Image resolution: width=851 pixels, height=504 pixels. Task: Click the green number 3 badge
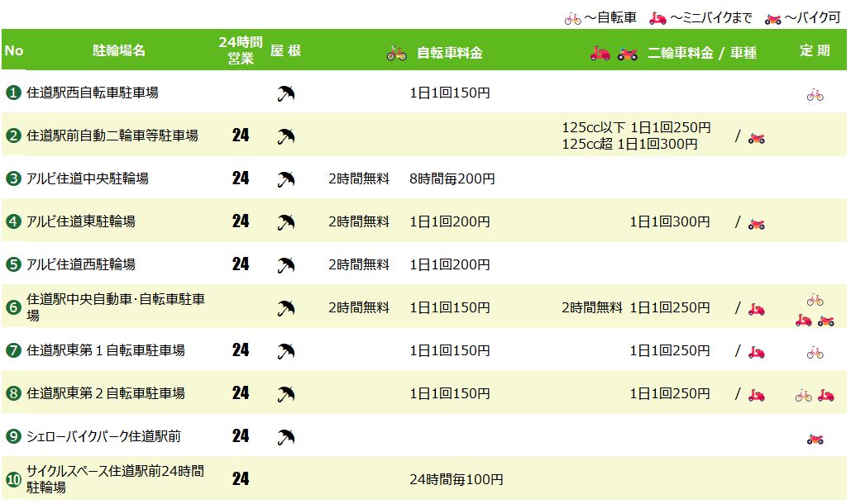point(13,178)
